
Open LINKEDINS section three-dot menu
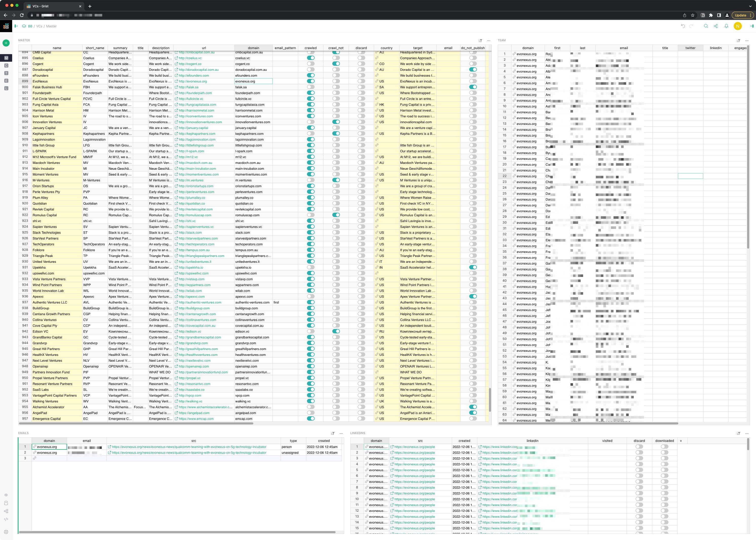pos(747,433)
